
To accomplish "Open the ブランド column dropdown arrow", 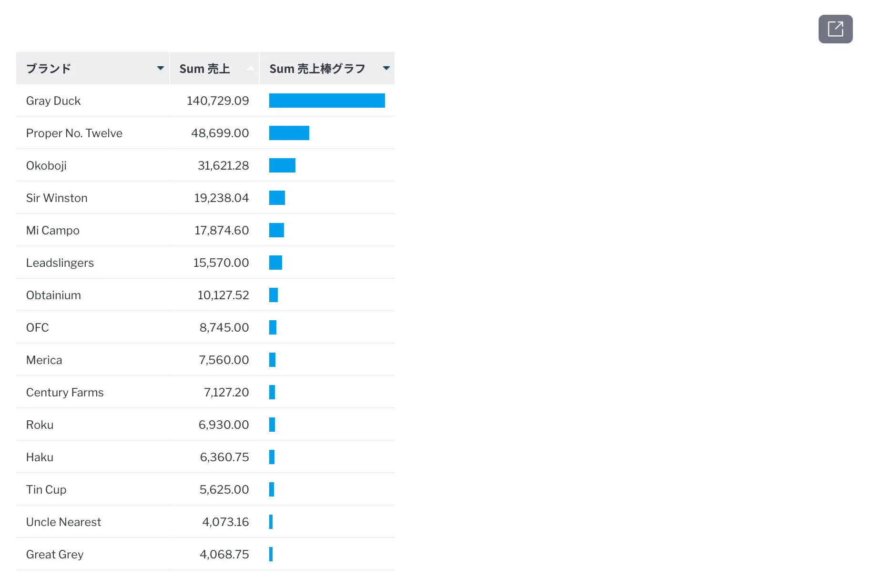I will [x=161, y=68].
